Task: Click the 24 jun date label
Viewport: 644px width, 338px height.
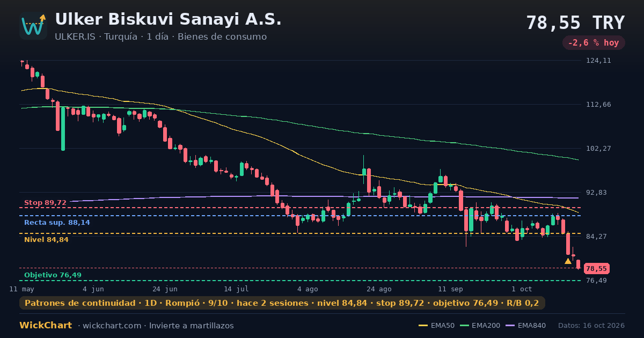Action: [x=165, y=289]
